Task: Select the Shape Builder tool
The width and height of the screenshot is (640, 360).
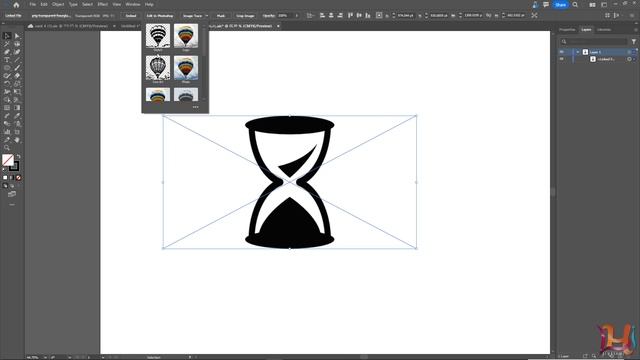Action: [x=7, y=100]
